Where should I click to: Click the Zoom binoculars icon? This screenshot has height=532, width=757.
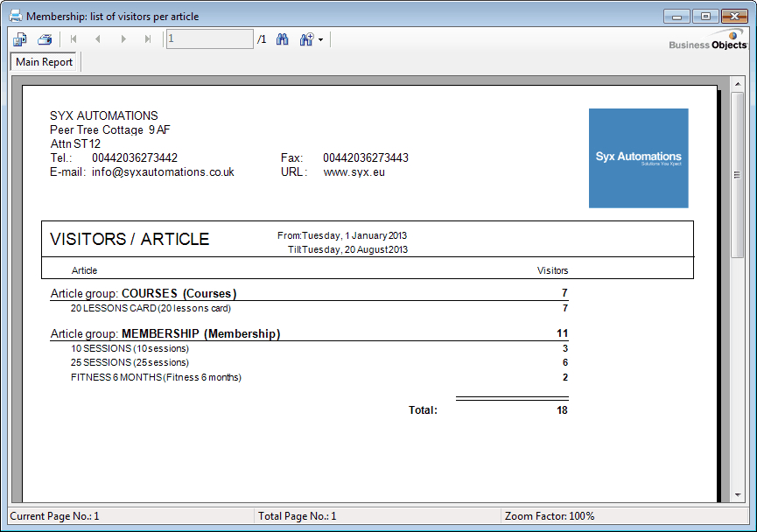(306, 39)
